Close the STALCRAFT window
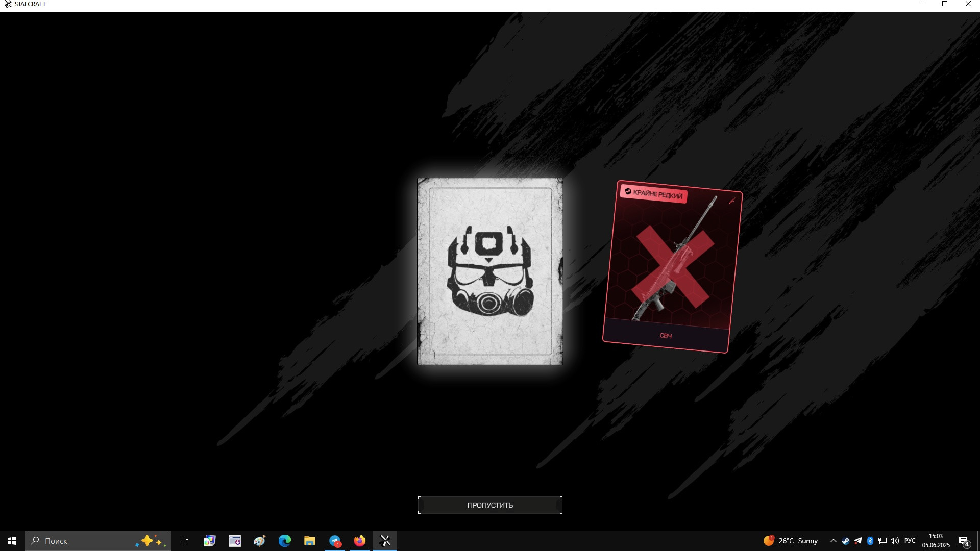 [x=968, y=4]
